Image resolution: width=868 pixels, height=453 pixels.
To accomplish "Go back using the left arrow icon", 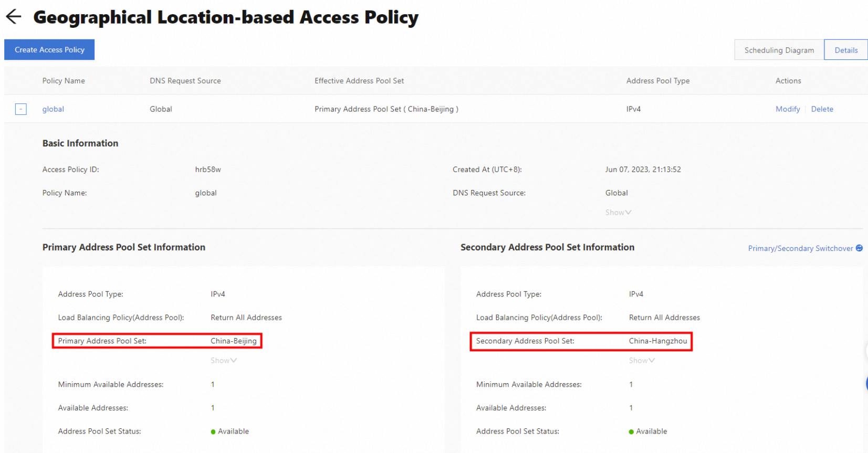I will coord(14,17).
